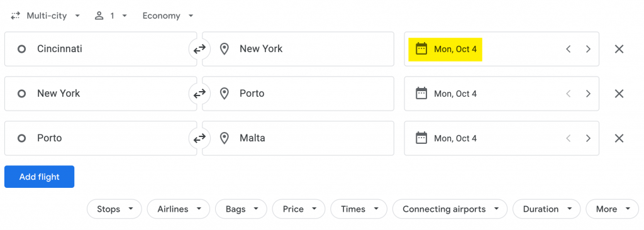Expand the Bags filter
Screen dimensions: 644x230
tap(241, 209)
